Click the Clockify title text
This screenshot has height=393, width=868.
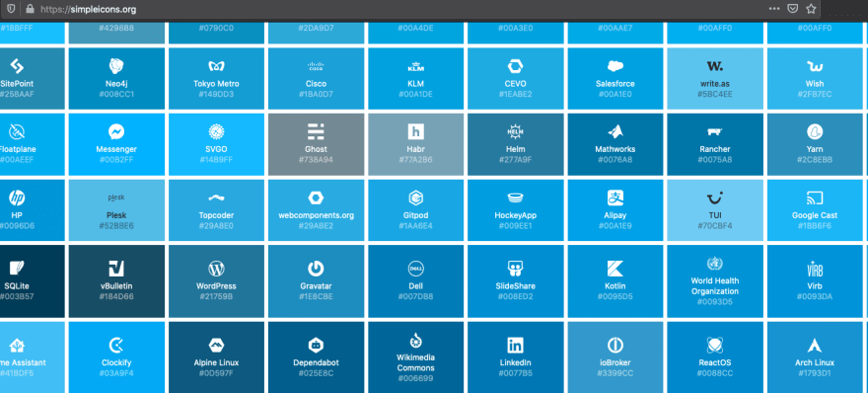[x=116, y=362]
